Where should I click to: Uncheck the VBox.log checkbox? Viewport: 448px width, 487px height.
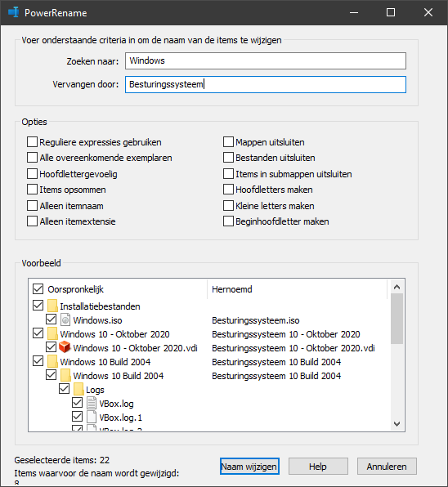click(x=77, y=403)
